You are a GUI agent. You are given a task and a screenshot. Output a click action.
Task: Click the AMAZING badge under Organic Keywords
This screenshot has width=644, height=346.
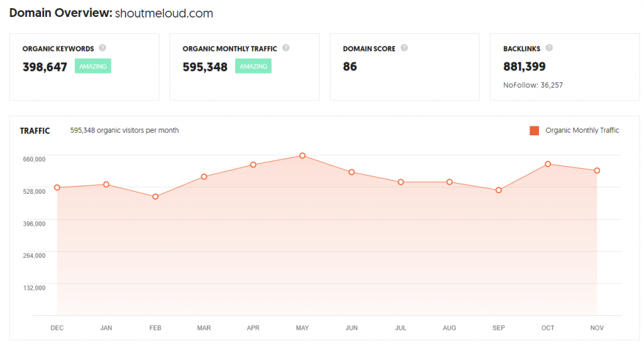93,66
